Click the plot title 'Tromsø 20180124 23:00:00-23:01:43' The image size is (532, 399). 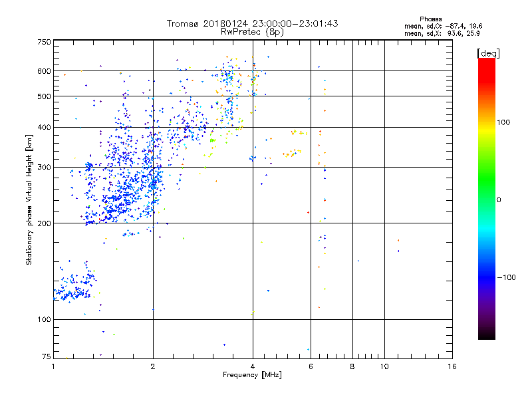tap(252, 23)
